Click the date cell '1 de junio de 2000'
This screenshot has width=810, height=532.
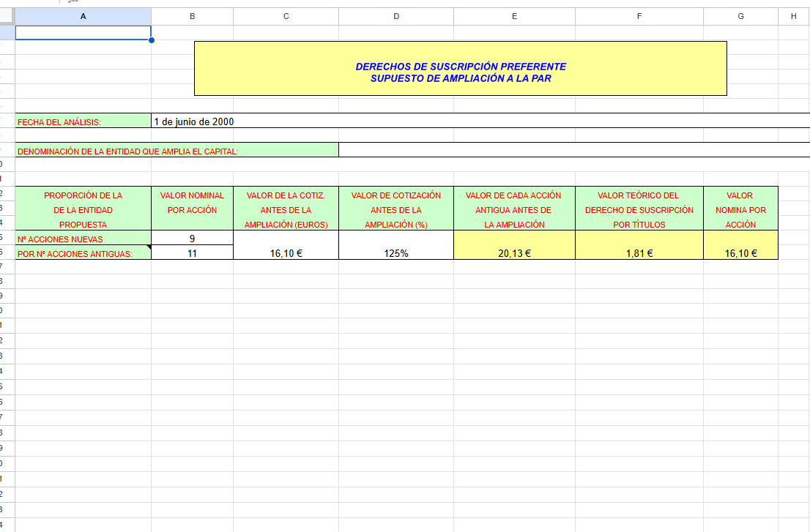point(194,121)
